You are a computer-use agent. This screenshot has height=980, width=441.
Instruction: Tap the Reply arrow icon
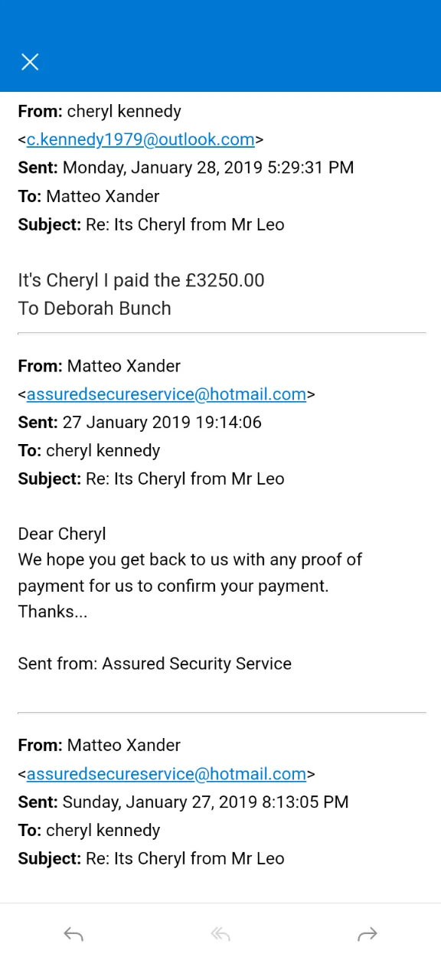click(73, 934)
